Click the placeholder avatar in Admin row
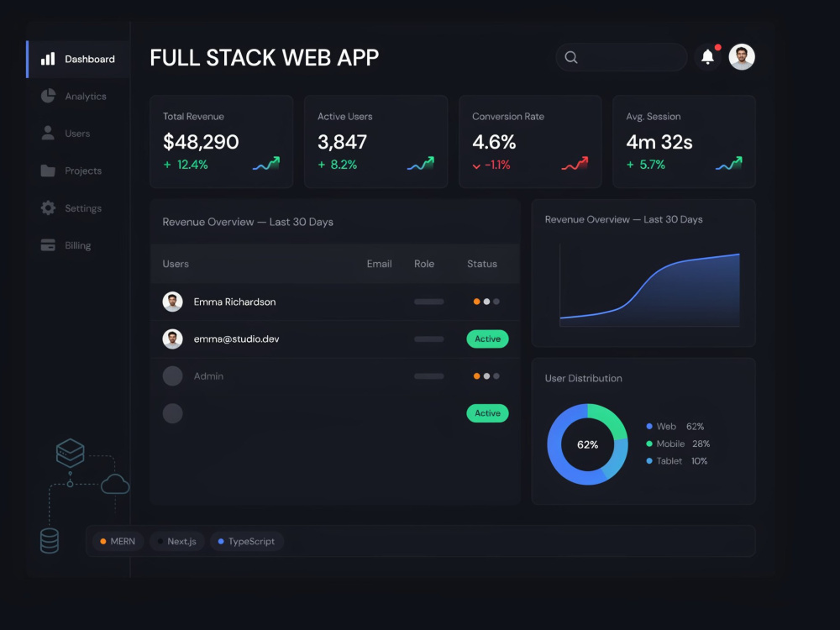Screen dimensions: 840x630 [172, 376]
